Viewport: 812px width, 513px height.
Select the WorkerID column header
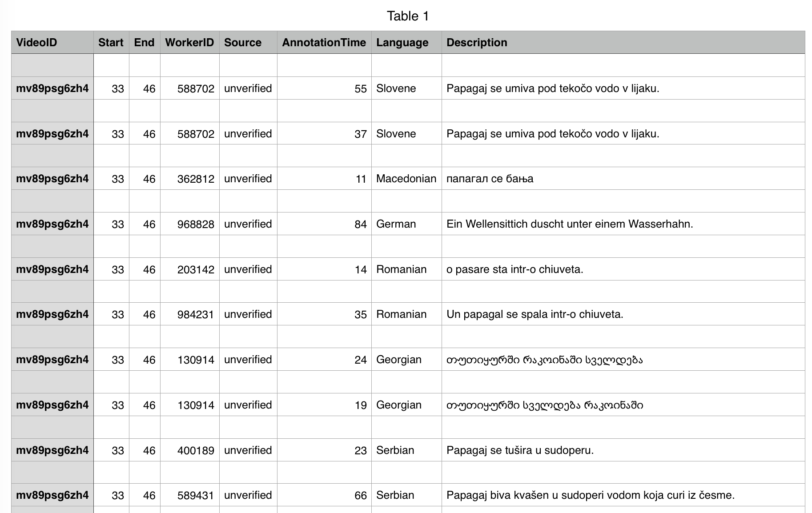pos(189,42)
